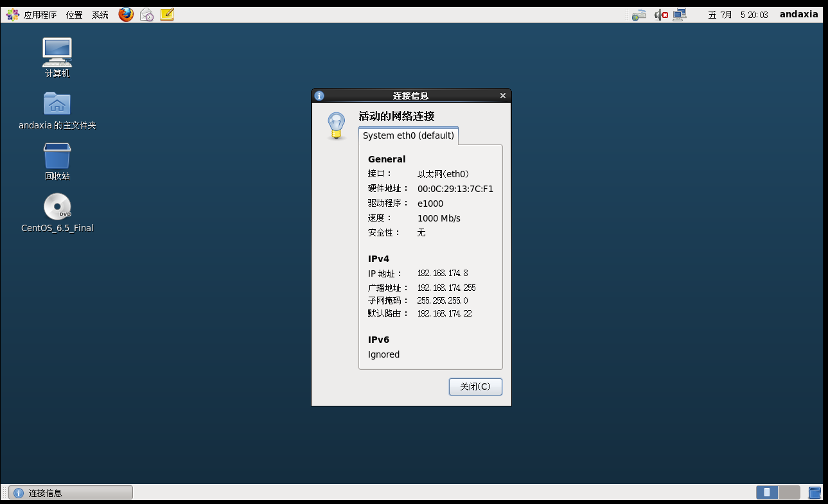Select the 回收站 trash desktop icon
The height and width of the screenshot is (504, 828).
(x=57, y=161)
